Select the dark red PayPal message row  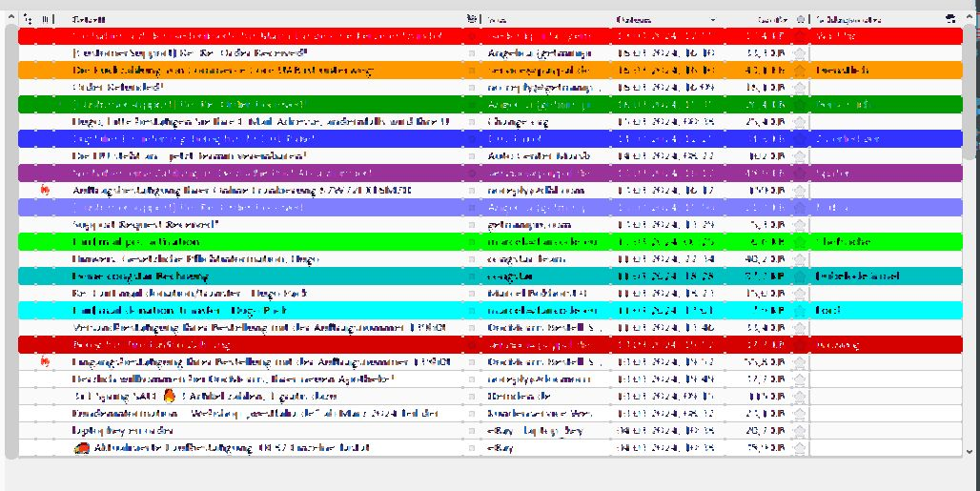tap(490, 344)
